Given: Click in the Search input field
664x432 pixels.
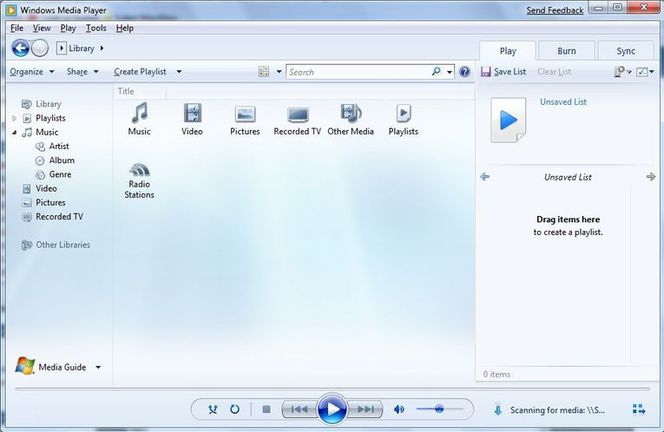Looking at the screenshot, I should 359,72.
